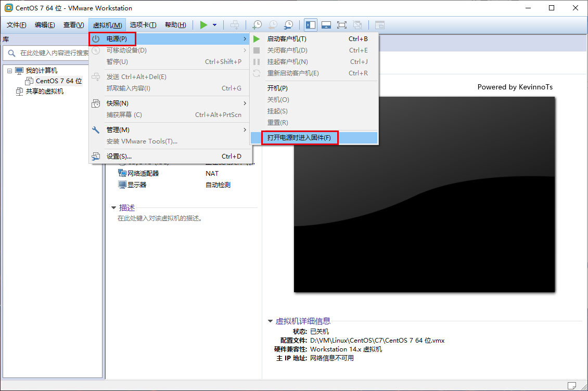Choose 关机(O) in power submenu
588x391 pixels.
point(314,100)
